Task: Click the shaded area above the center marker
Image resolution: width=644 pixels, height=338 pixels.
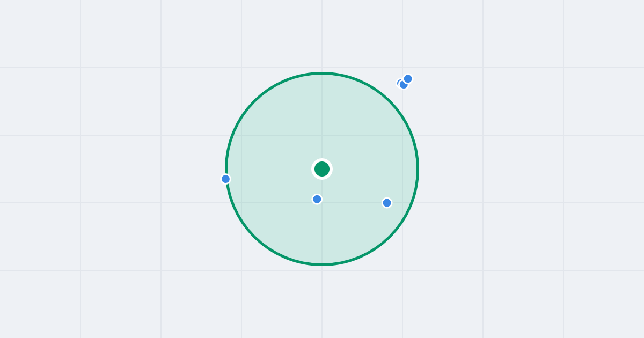Action: tap(322, 118)
